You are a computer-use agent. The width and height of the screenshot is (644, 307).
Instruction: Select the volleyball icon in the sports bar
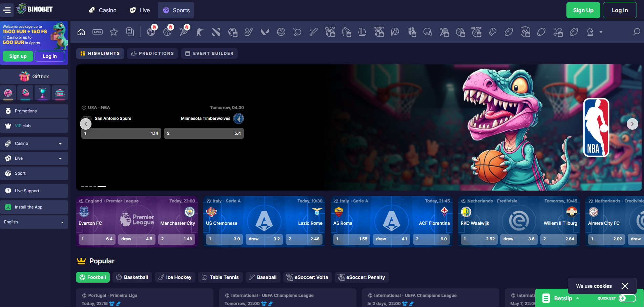click(x=281, y=32)
